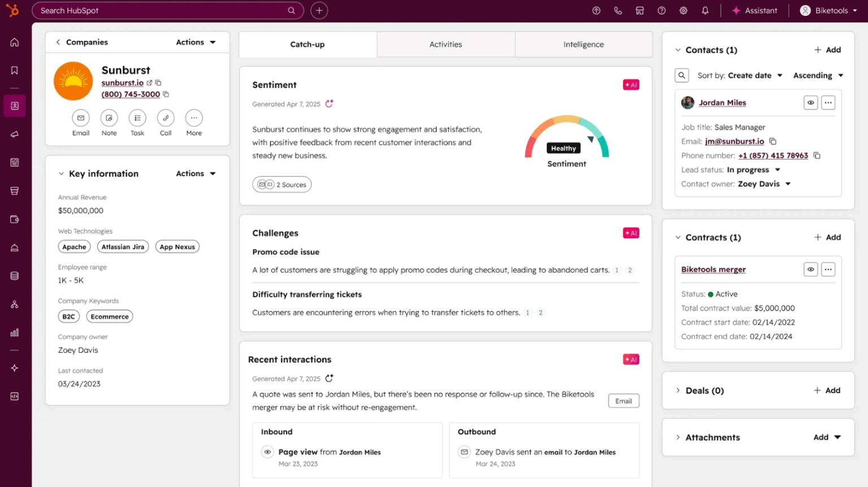This screenshot has width=868, height=487.
Task: Open the notifications bell
Action: pyautogui.click(x=705, y=11)
